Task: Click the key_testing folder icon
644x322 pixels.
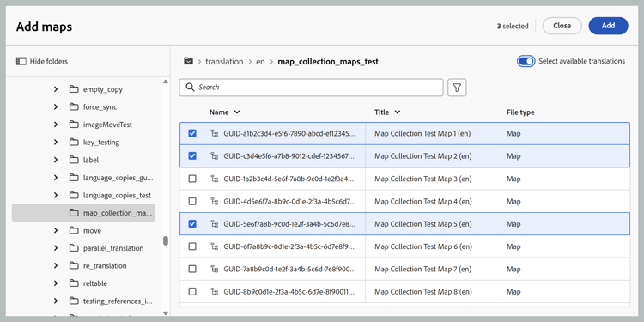Action: click(74, 142)
